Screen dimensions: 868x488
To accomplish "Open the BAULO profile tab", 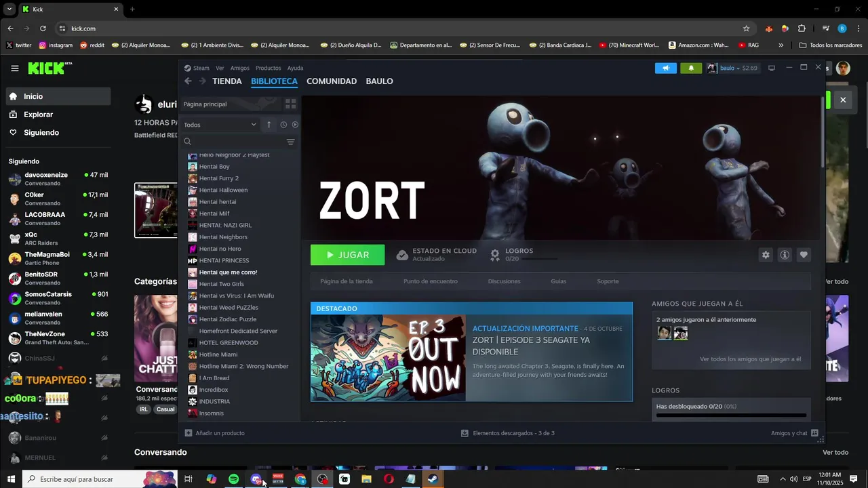I will [x=379, y=81].
